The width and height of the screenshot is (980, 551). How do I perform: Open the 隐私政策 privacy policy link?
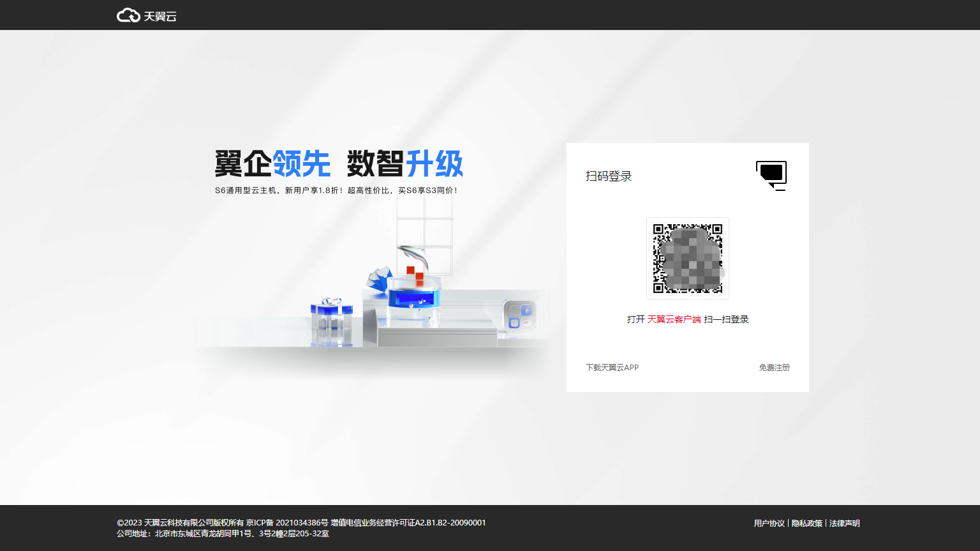coord(806,523)
